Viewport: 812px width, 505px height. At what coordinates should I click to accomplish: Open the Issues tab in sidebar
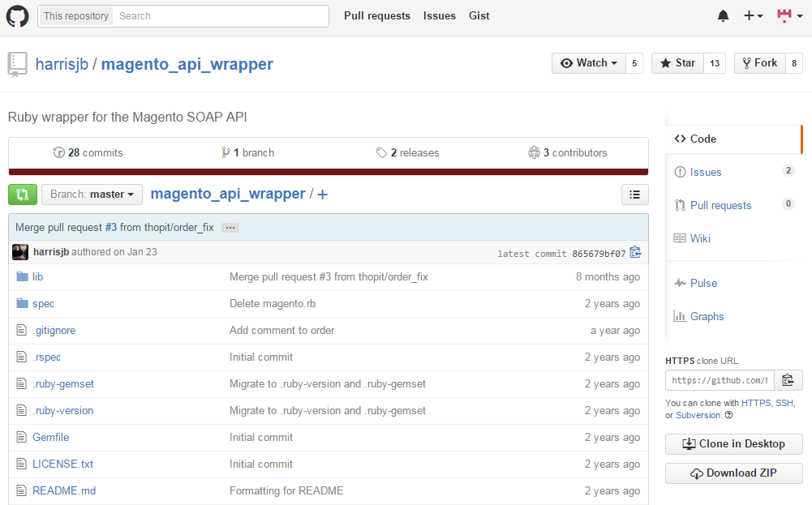(x=733, y=173)
